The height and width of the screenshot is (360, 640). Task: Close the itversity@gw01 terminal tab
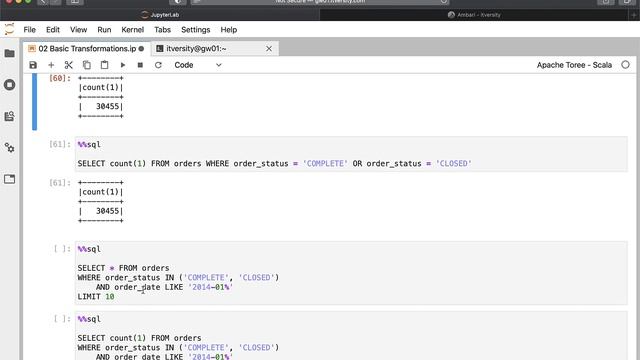tap(269, 49)
